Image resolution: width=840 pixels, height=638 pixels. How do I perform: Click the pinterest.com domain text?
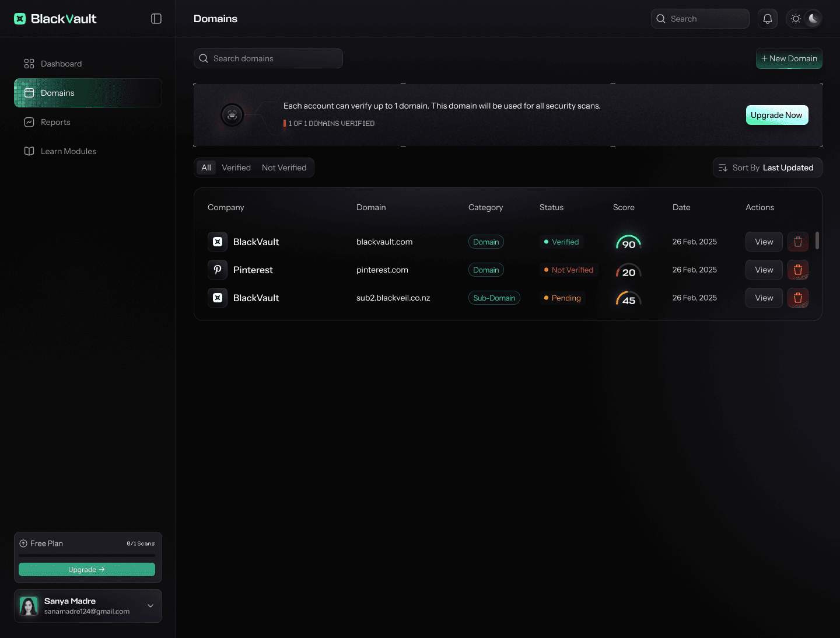click(x=382, y=270)
